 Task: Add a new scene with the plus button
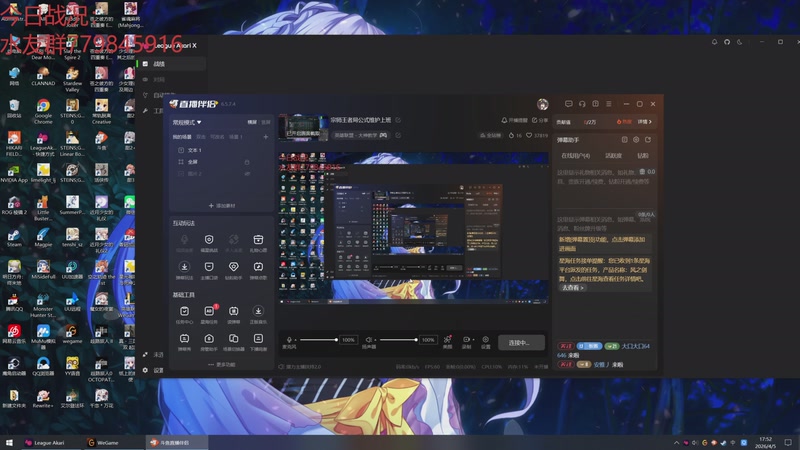pos(265,137)
